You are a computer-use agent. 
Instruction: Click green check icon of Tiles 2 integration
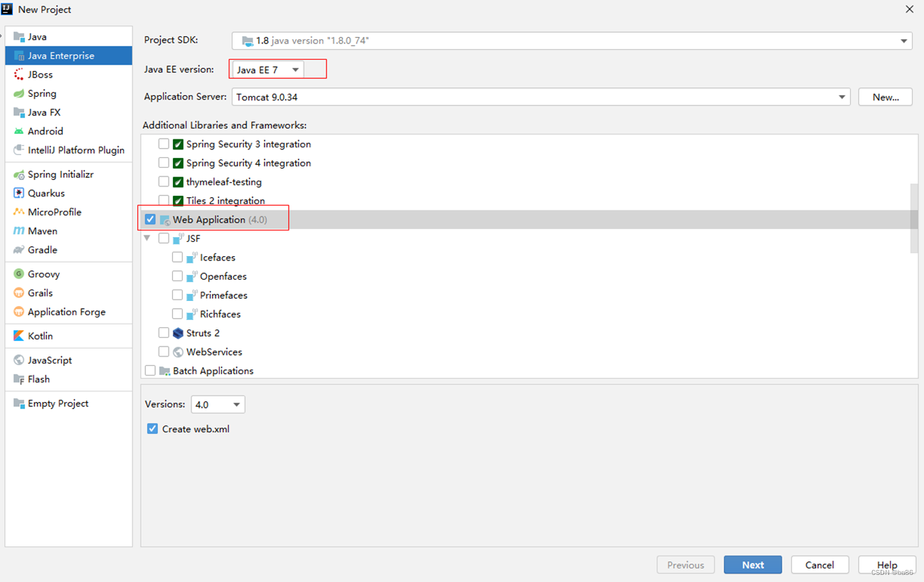179,201
